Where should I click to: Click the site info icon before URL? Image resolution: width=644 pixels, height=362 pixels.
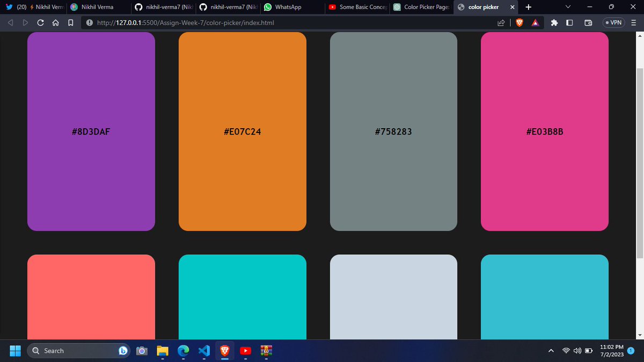coord(89,23)
